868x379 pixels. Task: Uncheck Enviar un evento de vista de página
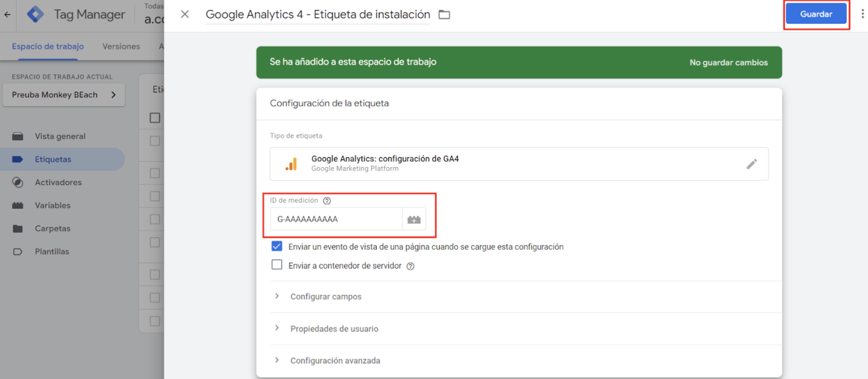pos(277,246)
